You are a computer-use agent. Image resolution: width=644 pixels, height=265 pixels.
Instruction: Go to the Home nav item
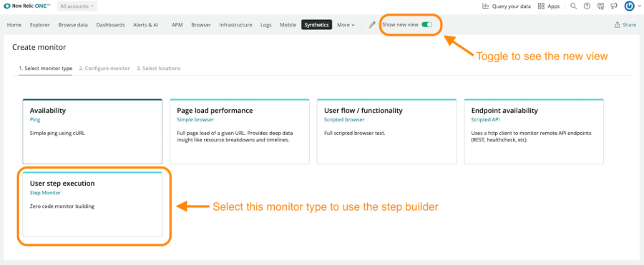(14, 24)
